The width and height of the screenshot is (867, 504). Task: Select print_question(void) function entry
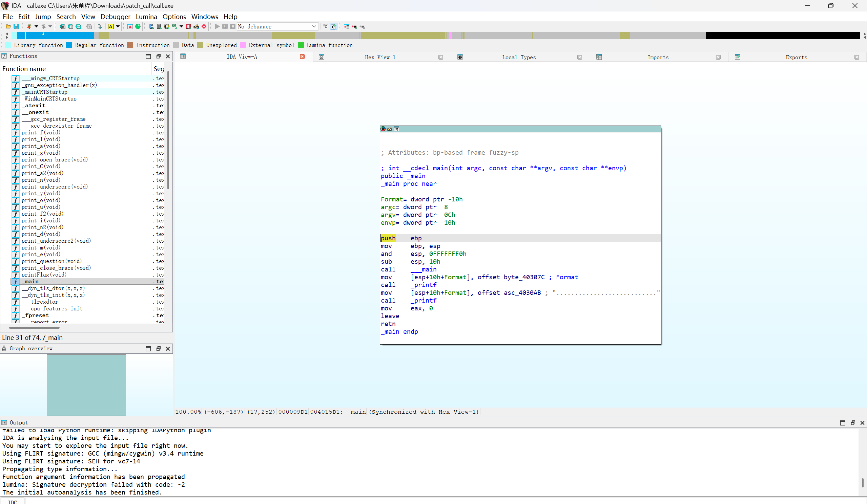point(51,261)
